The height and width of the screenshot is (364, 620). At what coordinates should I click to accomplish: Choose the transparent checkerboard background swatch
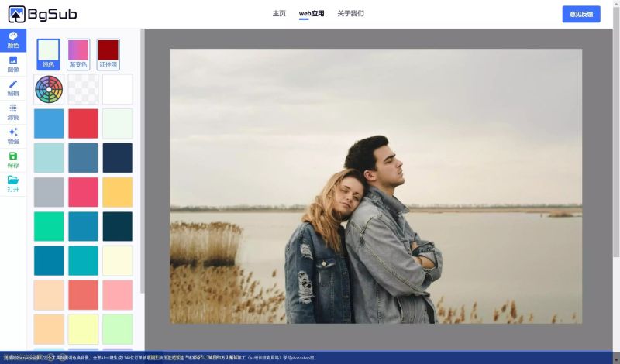[x=83, y=89]
